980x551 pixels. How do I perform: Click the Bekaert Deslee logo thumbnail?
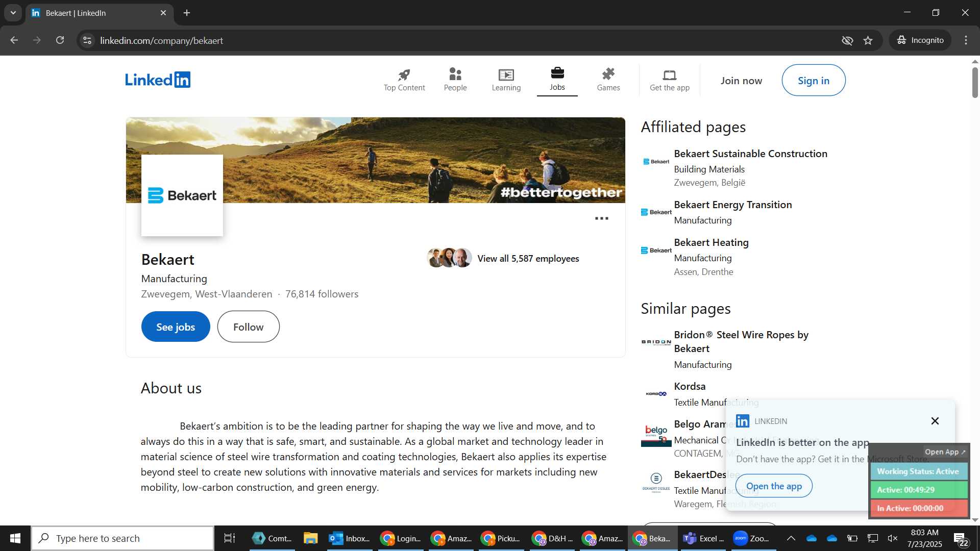pos(656,483)
